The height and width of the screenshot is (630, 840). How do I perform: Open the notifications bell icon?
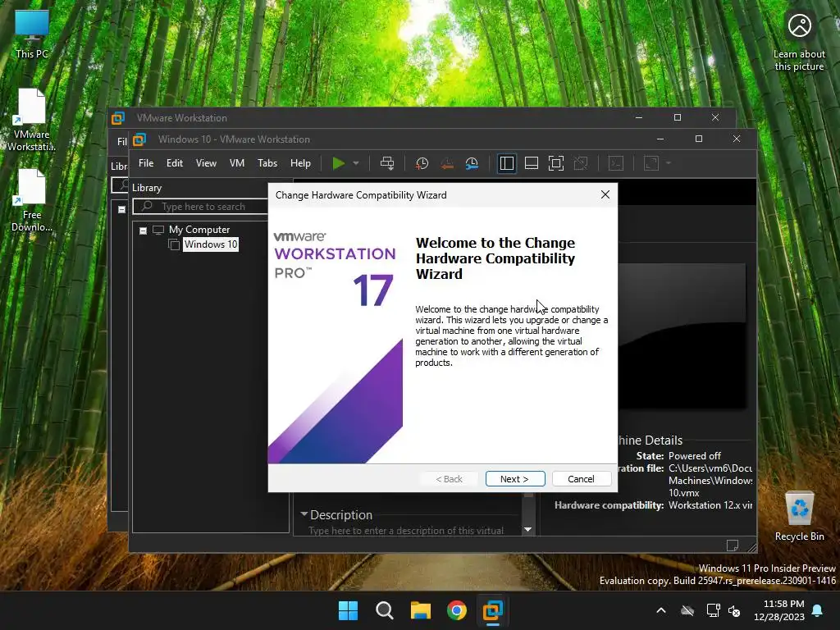[818, 610]
